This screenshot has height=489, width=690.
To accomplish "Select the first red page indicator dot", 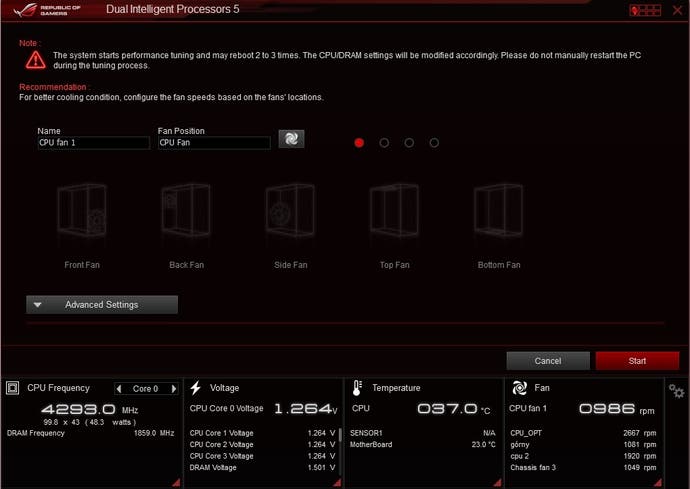I will (x=359, y=143).
